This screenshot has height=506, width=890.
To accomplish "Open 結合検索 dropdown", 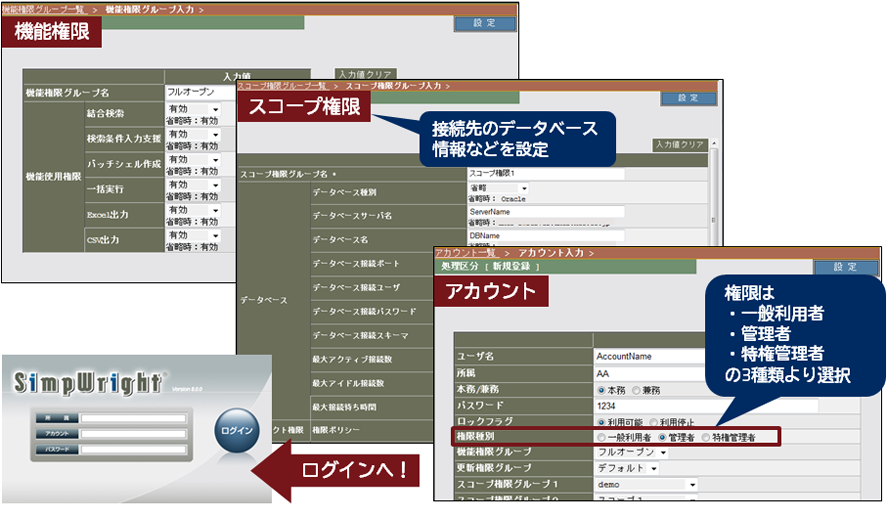I will coord(194,109).
